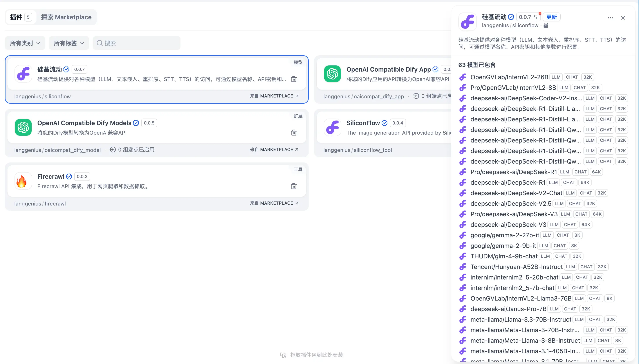Click endpoint icon beside oaicompat_dify_app

416,96
